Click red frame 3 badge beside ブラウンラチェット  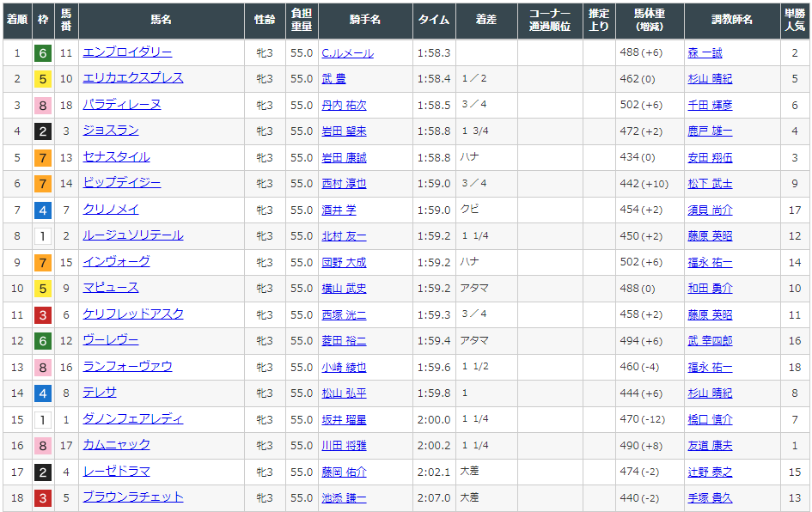click(42, 497)
